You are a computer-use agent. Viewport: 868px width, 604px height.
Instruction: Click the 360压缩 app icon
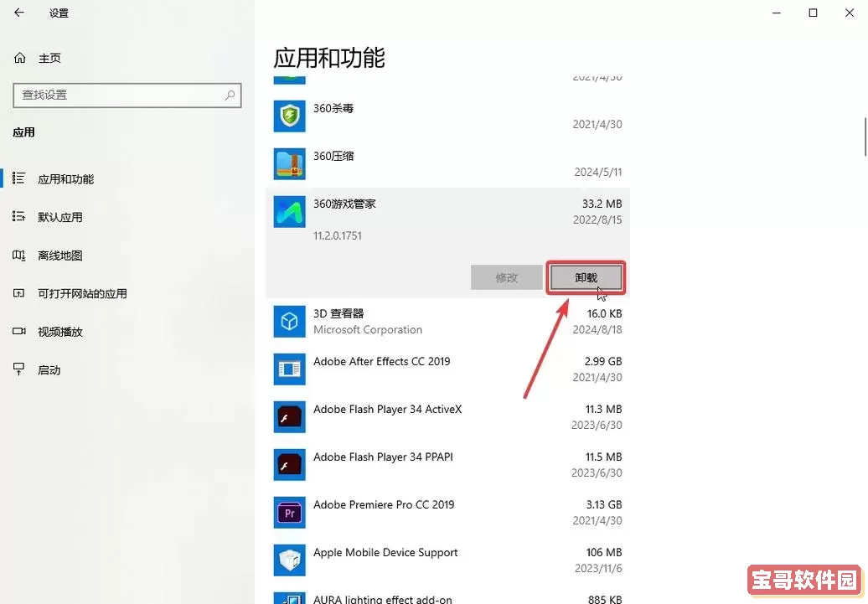(x=290, y=164)
